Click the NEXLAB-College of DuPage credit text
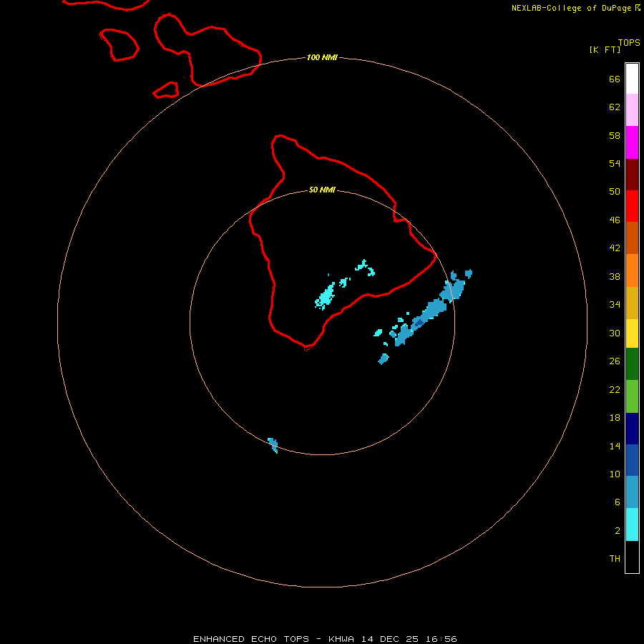Image resolution: width=644 pixels, height=644 pixels. tap(571, 8)
